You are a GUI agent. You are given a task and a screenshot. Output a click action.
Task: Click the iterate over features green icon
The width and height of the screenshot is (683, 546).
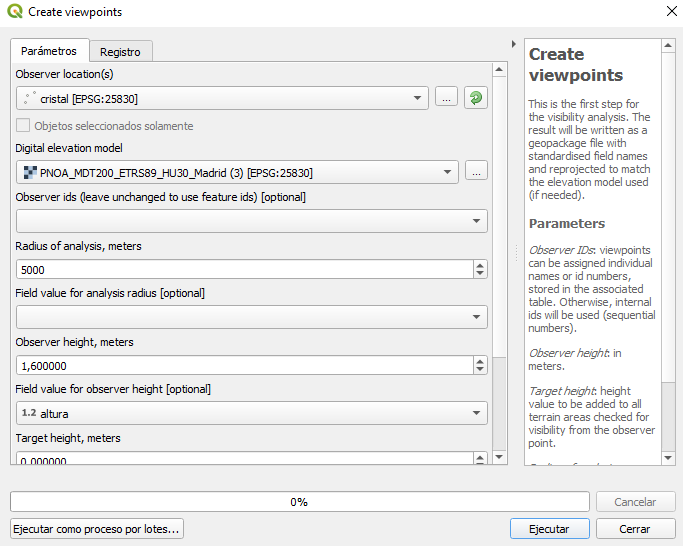(476, 98)
